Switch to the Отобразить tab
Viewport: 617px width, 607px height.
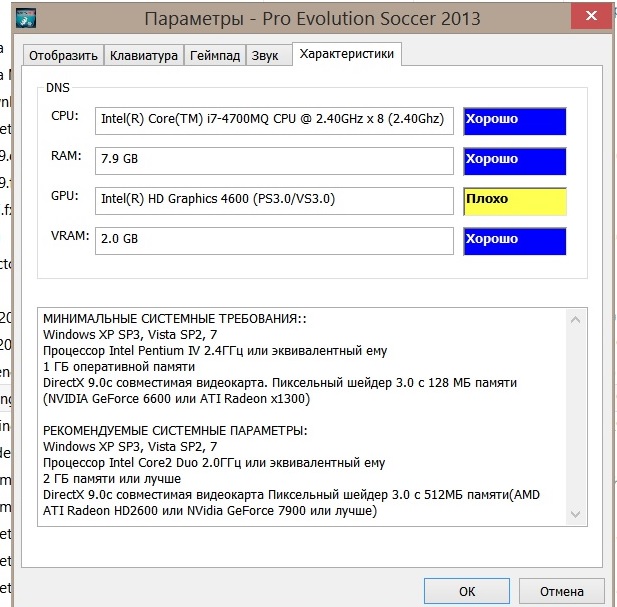click(63, 55)
